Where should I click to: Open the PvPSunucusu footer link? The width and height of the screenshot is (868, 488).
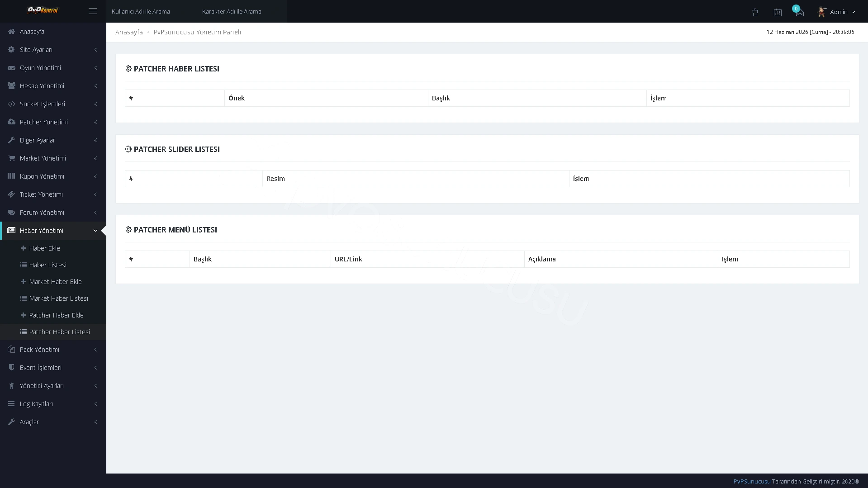coord(752,481)
